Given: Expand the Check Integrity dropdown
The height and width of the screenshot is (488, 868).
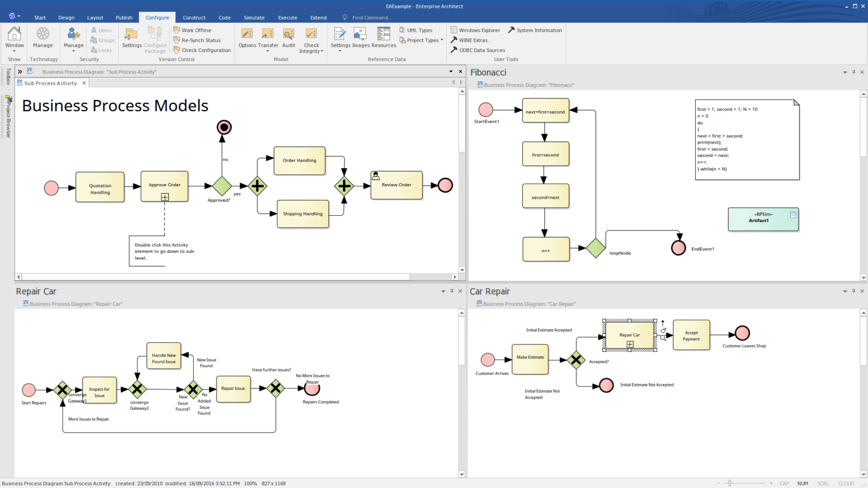Looking at the screenshot, I should coord(311,51).
